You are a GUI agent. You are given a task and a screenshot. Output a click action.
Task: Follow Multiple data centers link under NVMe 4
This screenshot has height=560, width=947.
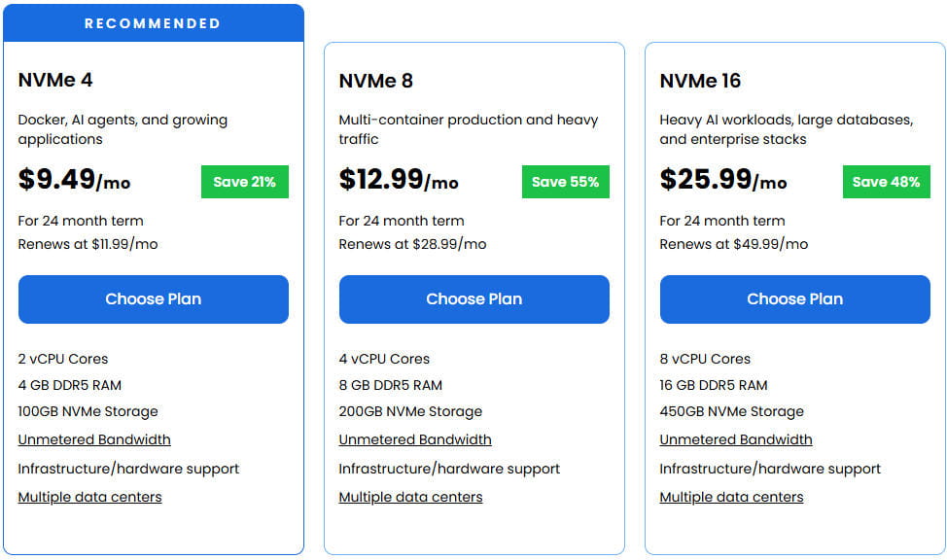90,497
